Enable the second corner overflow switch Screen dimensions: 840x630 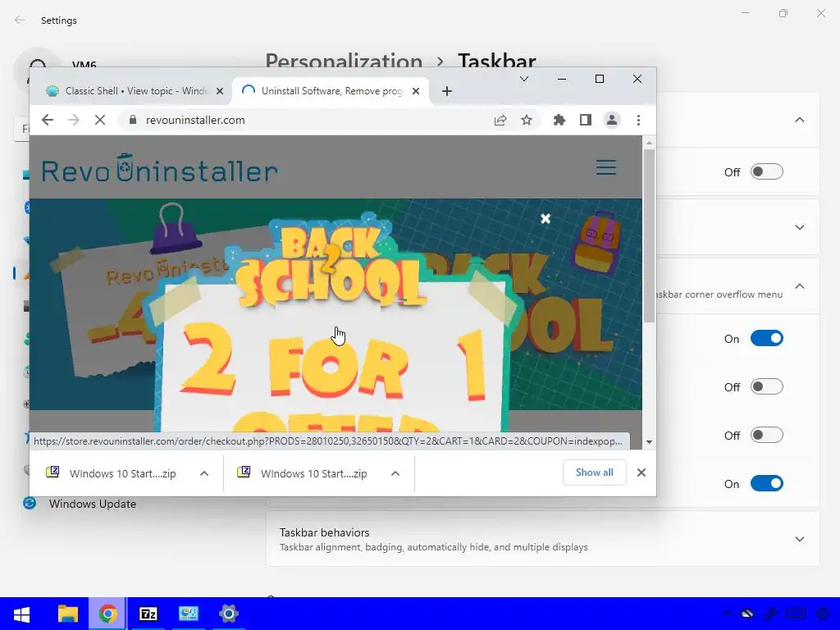click(767, 387)
